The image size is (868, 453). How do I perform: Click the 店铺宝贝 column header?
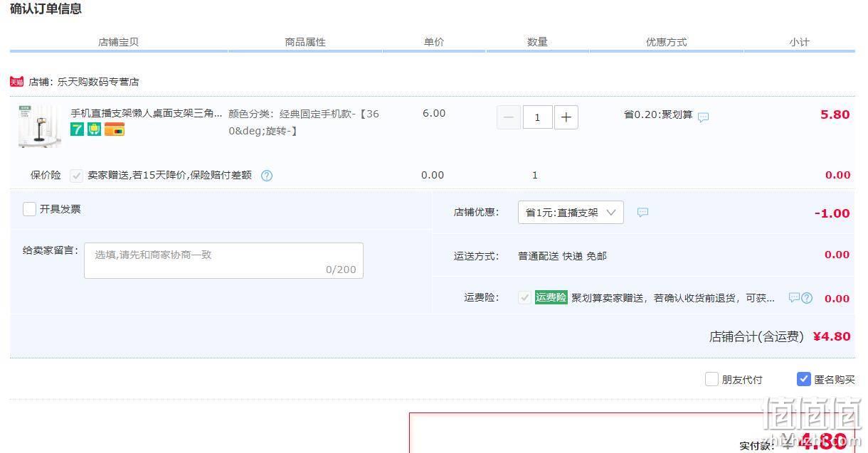[x=119, y=42]
